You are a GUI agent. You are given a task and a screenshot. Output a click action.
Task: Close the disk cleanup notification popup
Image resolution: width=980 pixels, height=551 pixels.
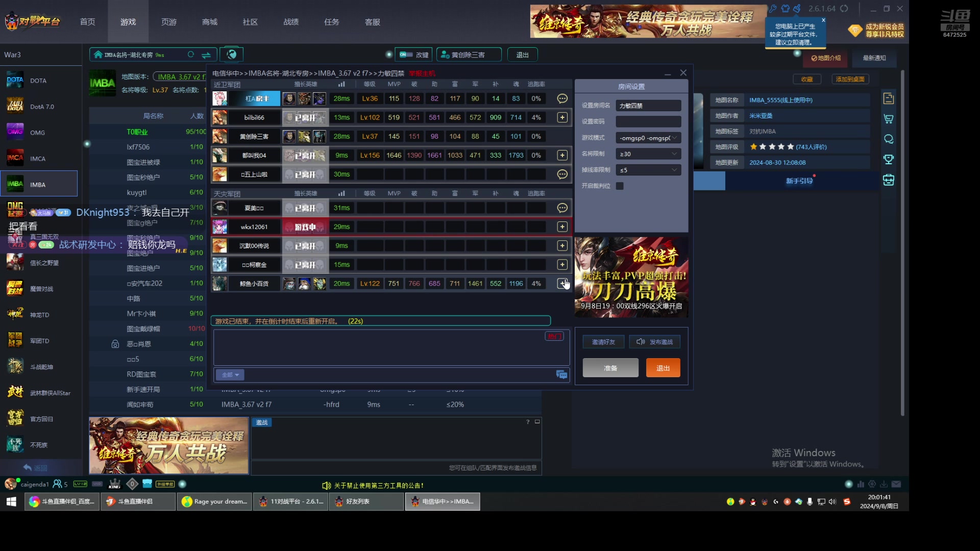pyautogui.click(x=823, y=20)
